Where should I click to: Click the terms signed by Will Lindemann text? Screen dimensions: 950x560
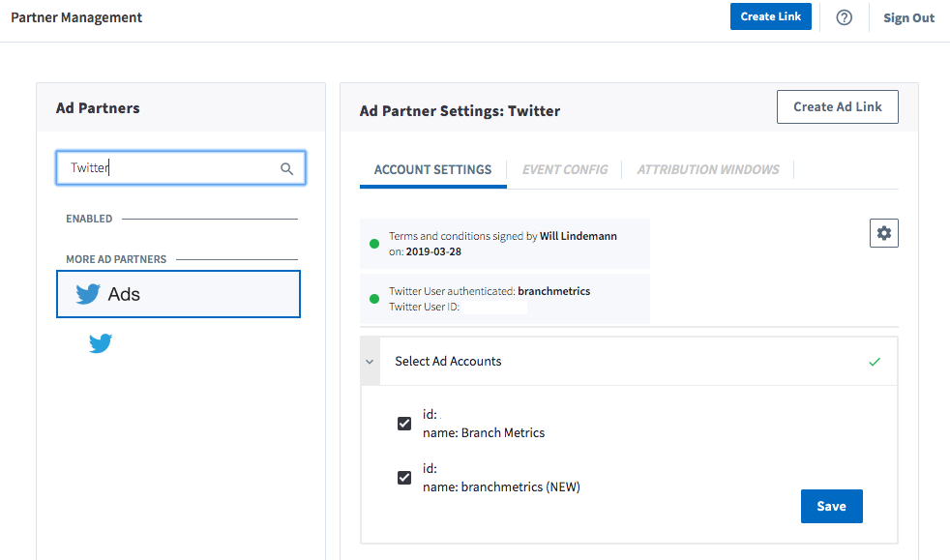[503, 244]
